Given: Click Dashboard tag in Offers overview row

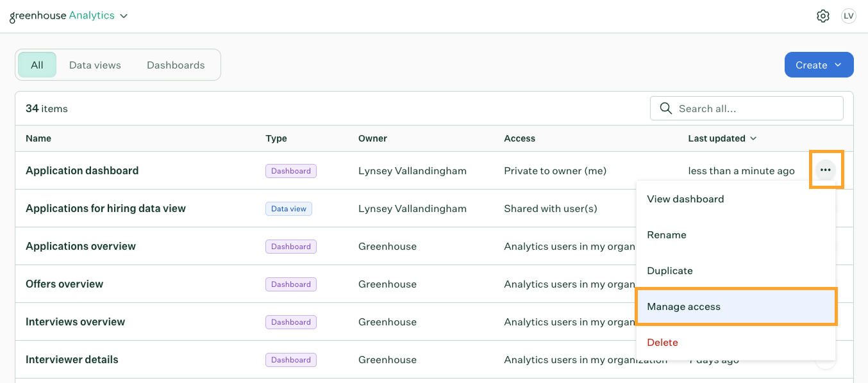Looking at the screenshot, I should tap(291, 284).
